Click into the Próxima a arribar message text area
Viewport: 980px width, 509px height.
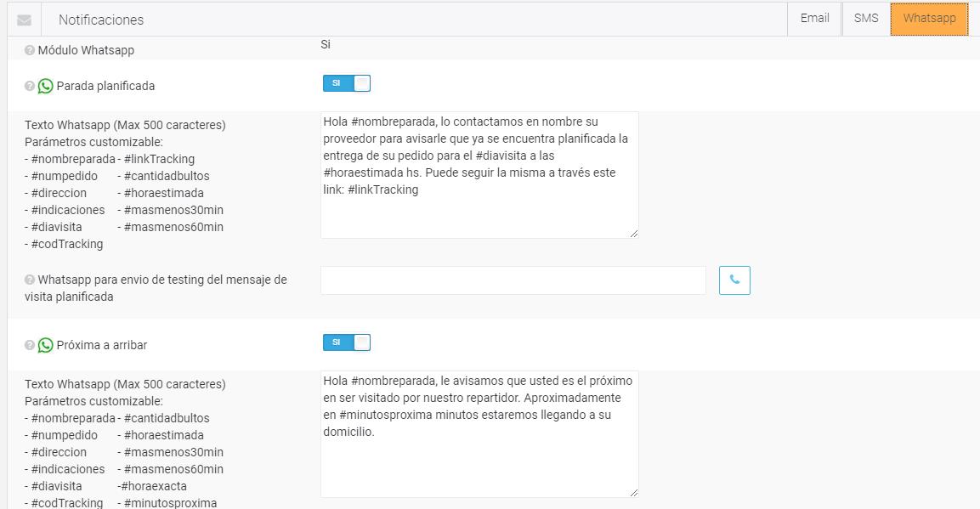pyautogui.click(x=479, y=433)
